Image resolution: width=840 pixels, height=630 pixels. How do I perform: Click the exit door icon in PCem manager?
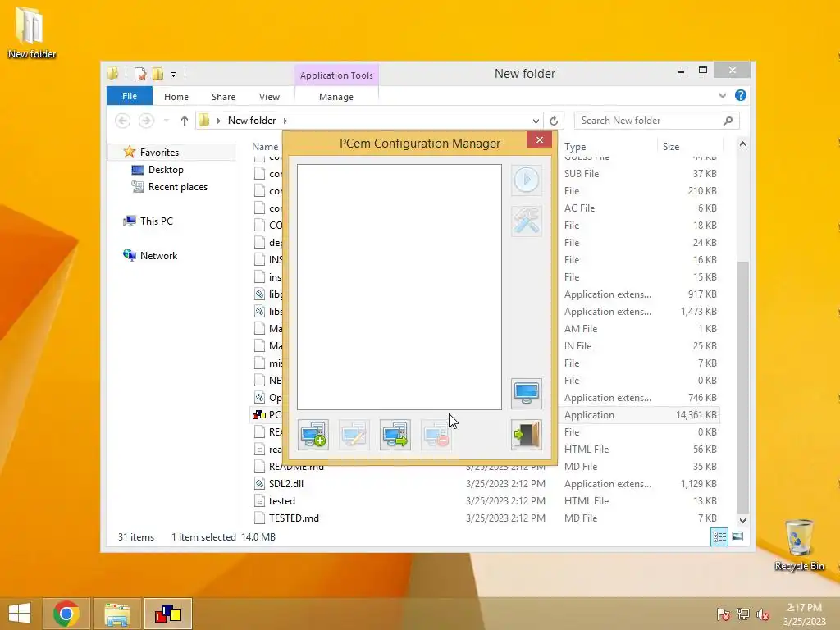tap(527, 435)
